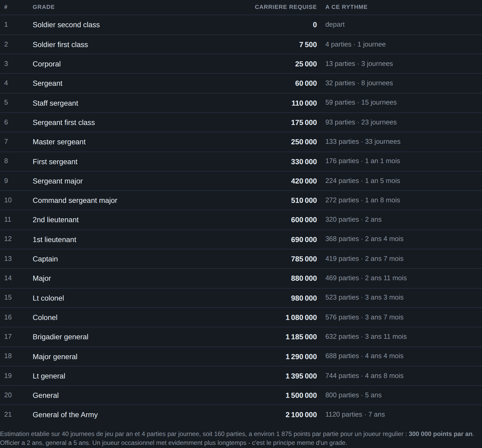This screenshot has width=482, height=448.
Task: Click '469 parties · 2 ans 11 mois'
Action: 366,278
